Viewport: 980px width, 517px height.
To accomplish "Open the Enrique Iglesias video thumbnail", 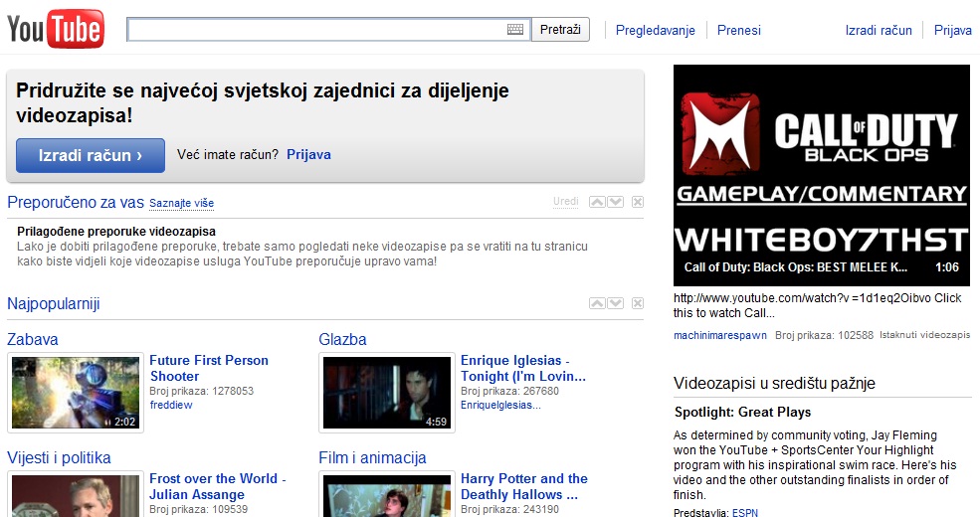I will 387,393.
